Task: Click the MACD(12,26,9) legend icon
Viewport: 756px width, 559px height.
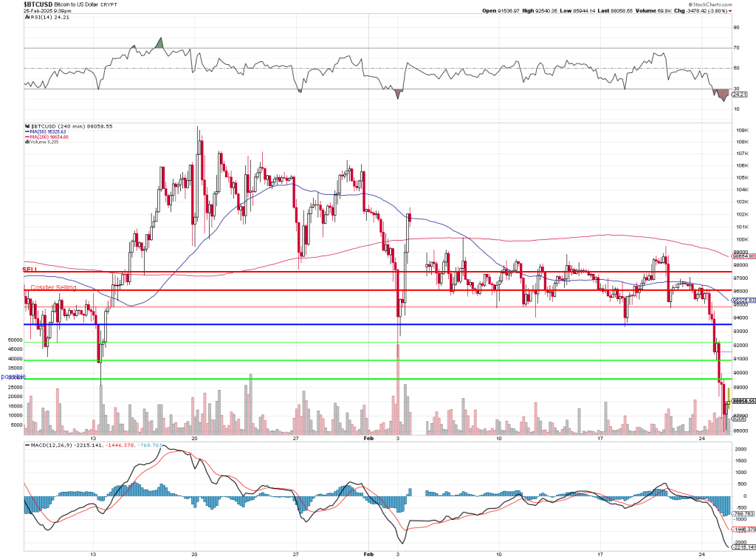Action: 27,445
